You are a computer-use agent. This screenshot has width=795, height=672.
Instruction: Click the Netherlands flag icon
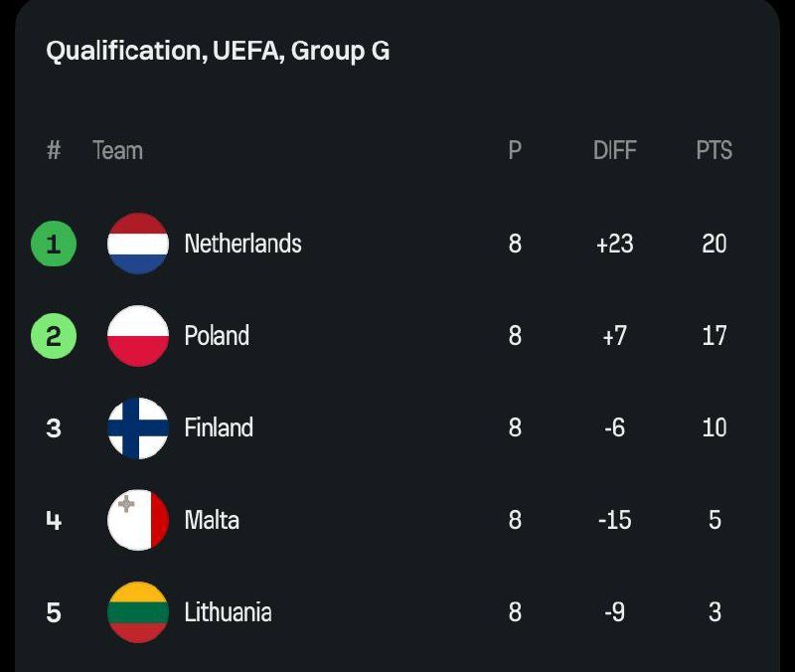click(x=138, y=244)
